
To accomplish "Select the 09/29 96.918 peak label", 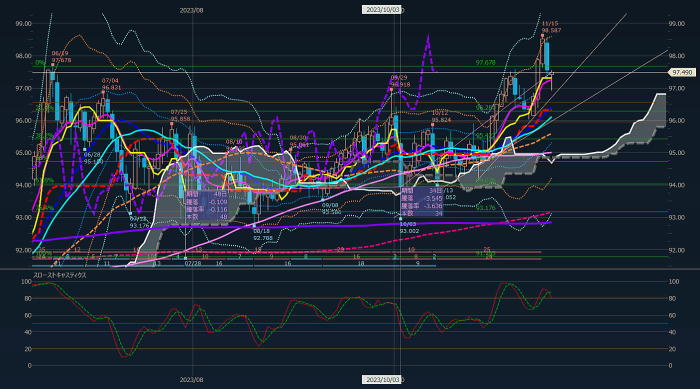I will pos(400,81).
